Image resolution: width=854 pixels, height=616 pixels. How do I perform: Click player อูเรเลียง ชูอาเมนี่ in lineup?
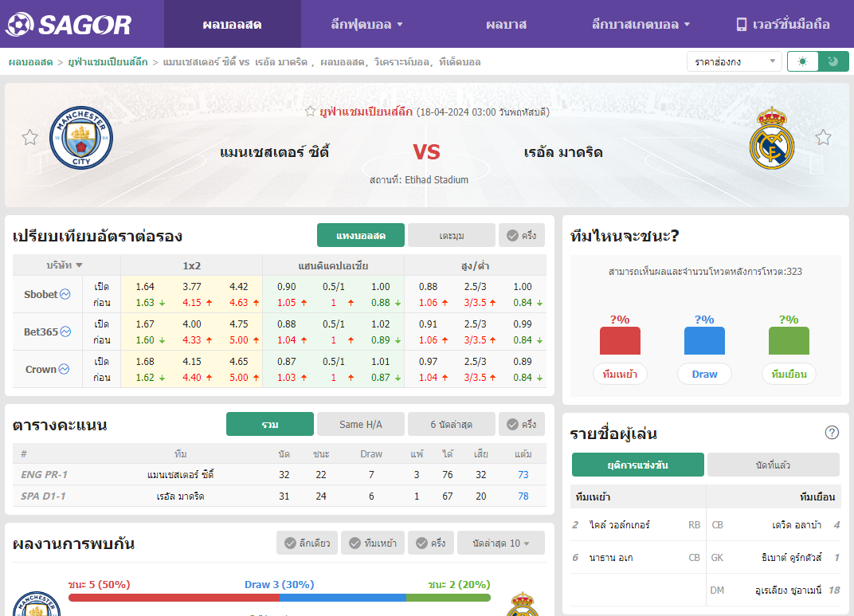pos(788,590)
